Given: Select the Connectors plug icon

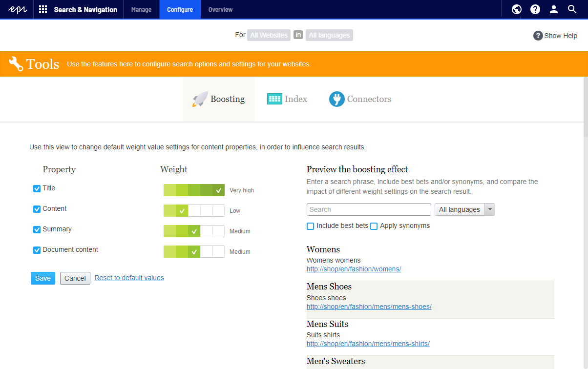Looking at the screenshot, I should tap(336, 99).
